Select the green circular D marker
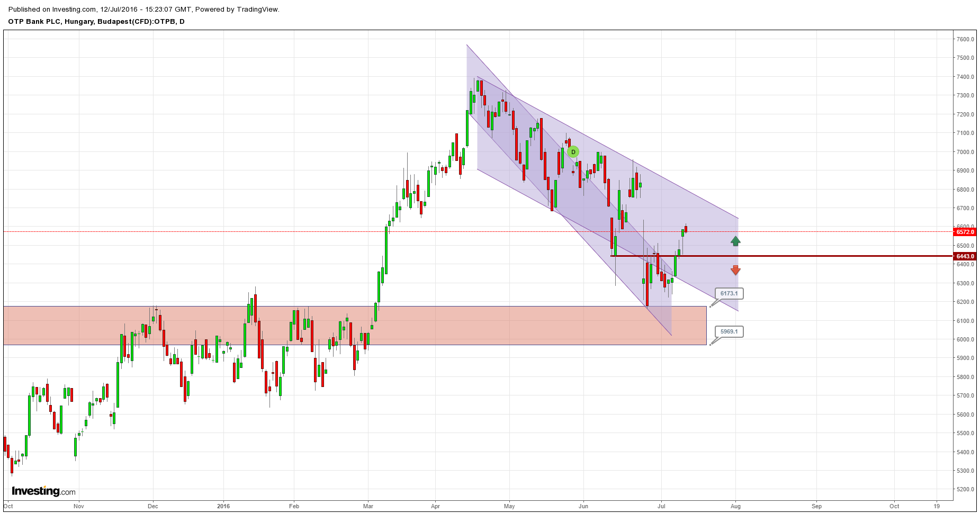The image size is (980, 513). pos(573,152)
